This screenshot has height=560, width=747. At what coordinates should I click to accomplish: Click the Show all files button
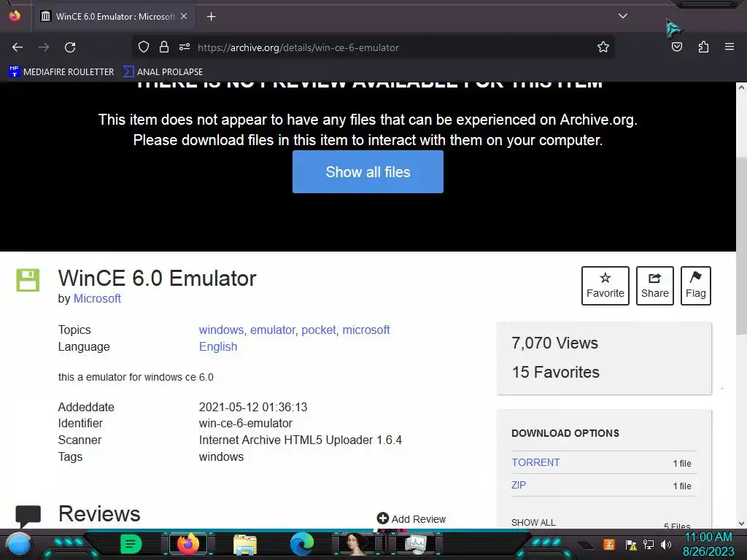[368, 172]
